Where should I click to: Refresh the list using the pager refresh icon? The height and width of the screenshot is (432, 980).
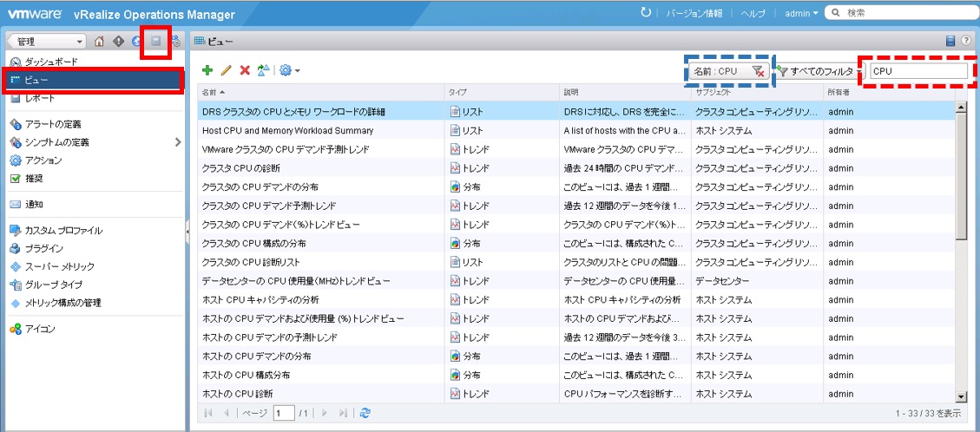[365, 414]
